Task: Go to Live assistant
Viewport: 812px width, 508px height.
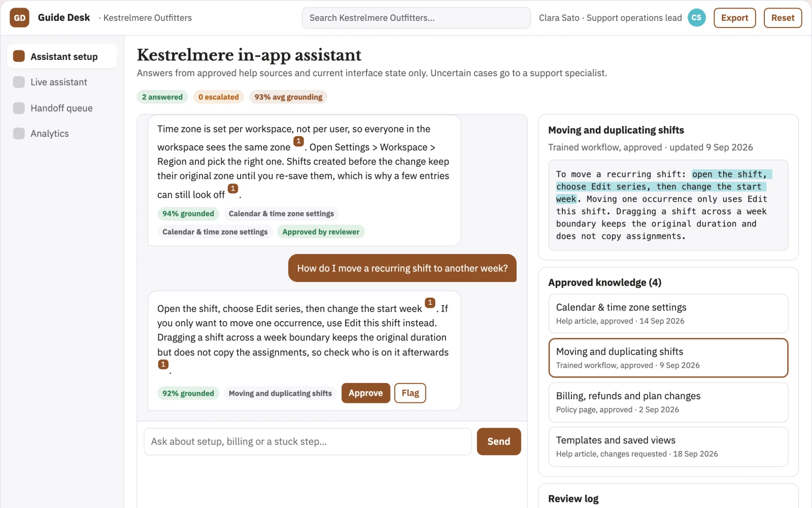Action: click(x=62, y=82)
